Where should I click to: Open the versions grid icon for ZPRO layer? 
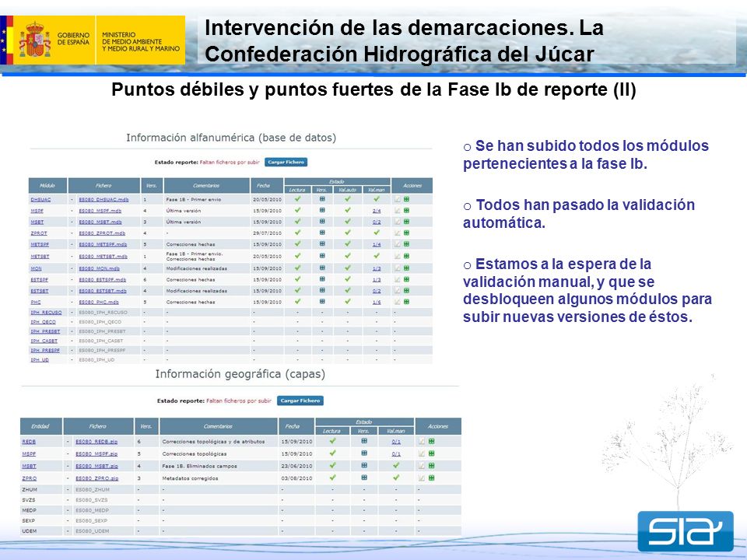pyautogui.click(x=364, y=478)
